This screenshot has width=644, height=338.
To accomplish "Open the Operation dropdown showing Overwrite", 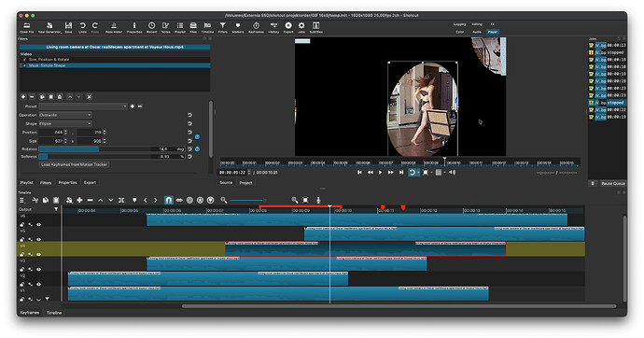I will pyautogui.click(x=65, y=116).
